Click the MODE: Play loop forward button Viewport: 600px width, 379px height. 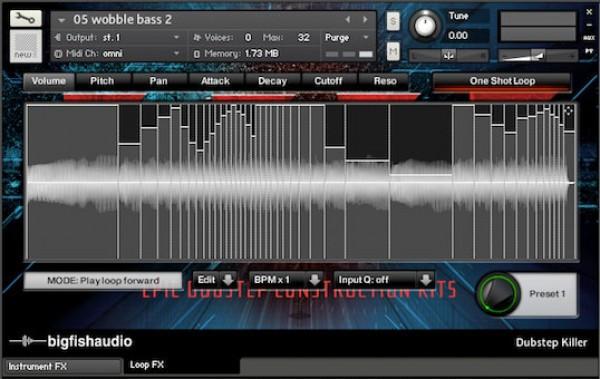pos(103,281)
